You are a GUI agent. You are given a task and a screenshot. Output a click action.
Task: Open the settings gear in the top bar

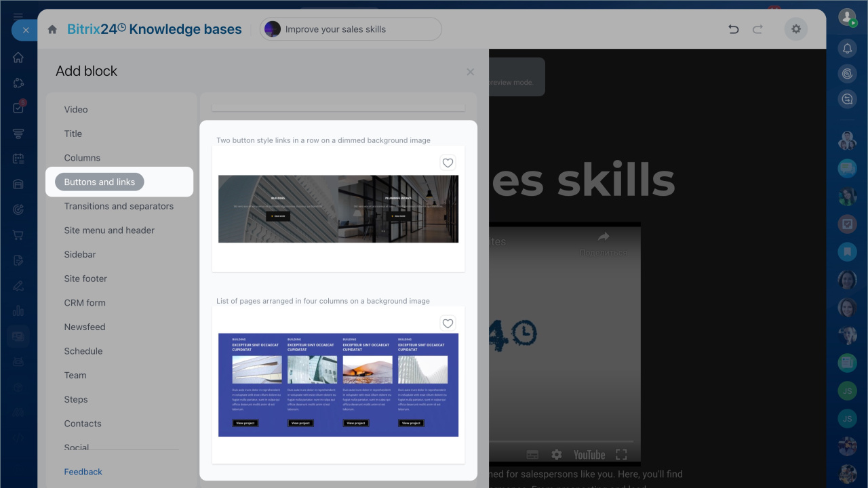796,29
